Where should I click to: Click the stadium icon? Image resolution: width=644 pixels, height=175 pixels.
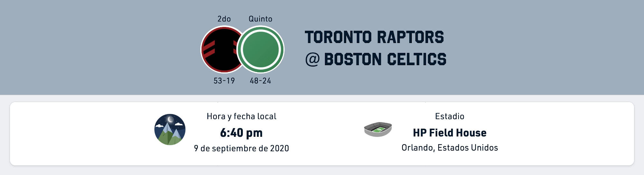(x=378, y=129)
